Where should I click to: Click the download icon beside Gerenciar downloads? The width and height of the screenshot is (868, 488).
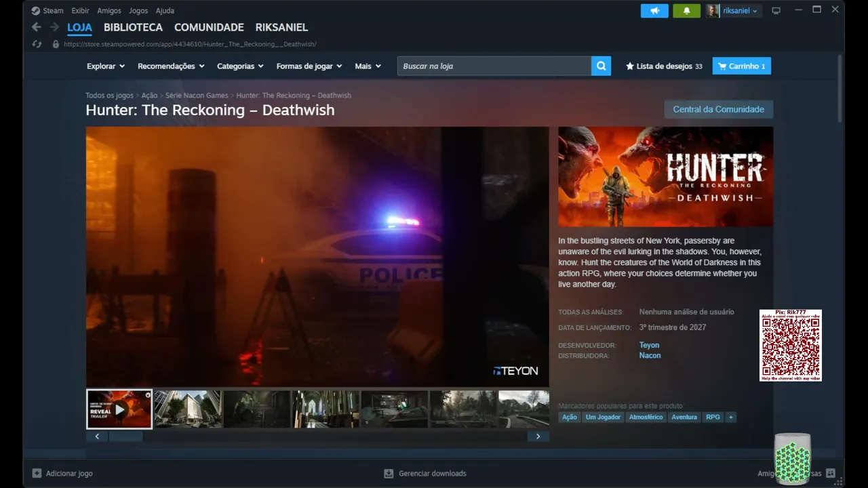coord(389,473)
